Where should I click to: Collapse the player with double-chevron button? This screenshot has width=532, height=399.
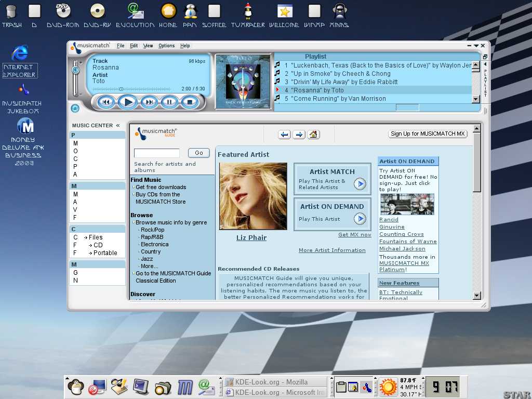[x=75, y=108]
